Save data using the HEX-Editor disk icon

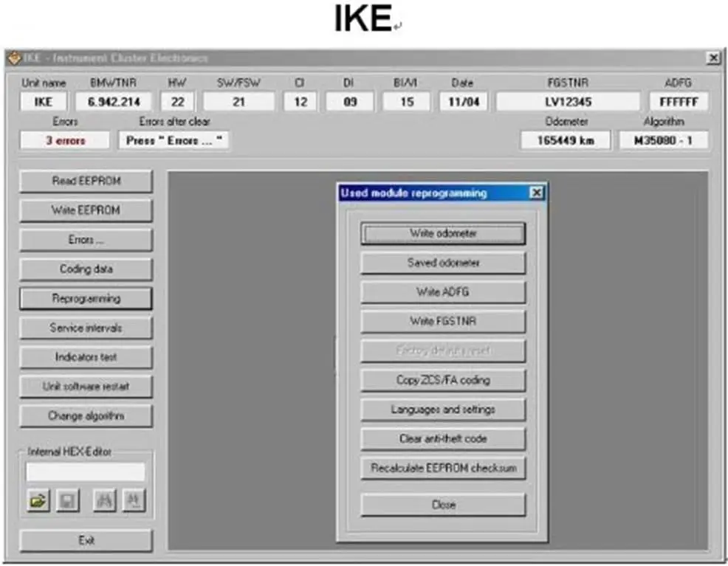pos(67,501)
